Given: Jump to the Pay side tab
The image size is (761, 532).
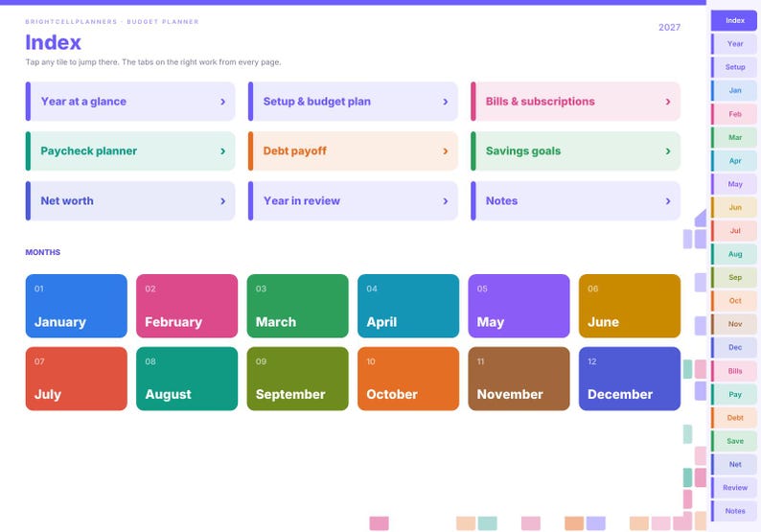Looking at the screenshot, I should click(734, 394).
